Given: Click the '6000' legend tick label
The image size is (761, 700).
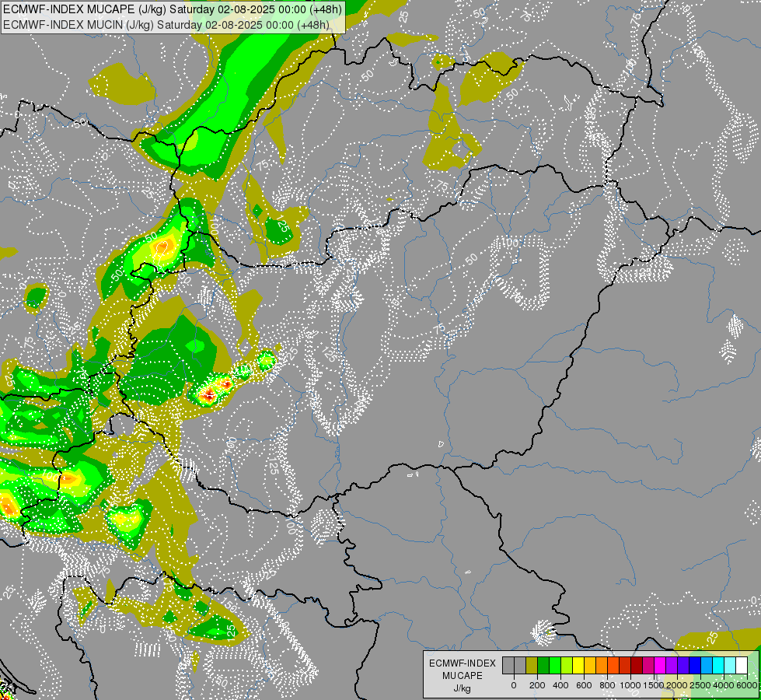Looking at the screenshot, I should tap(747, 685).
